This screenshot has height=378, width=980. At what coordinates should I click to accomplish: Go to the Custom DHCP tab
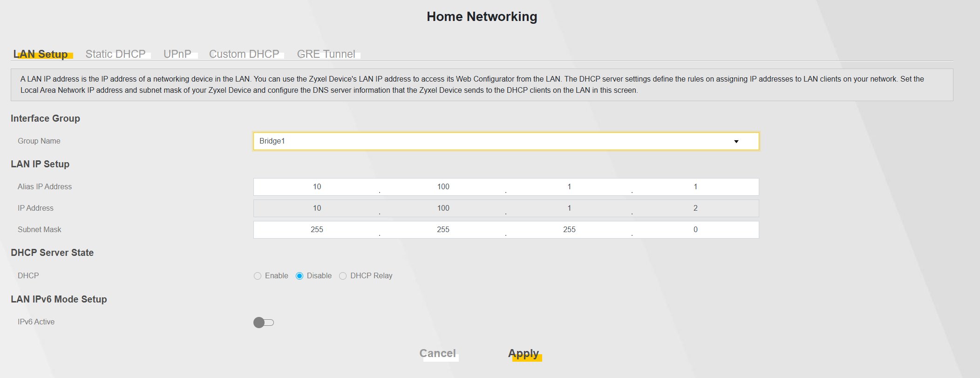coord(244,54)
